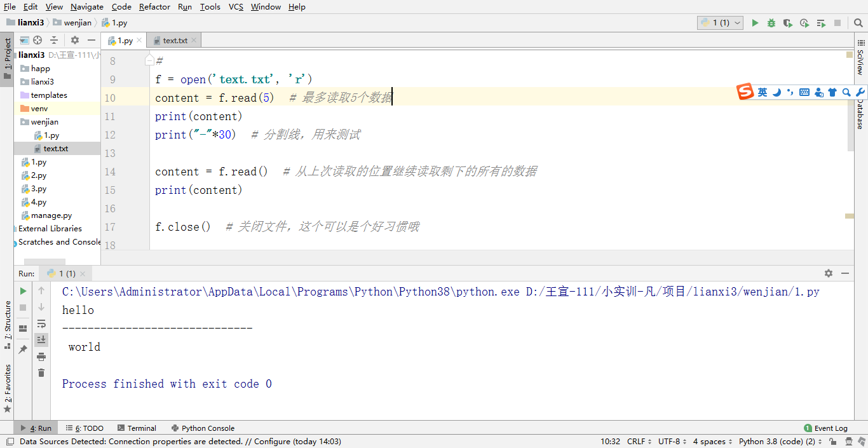The height and width of the screenshot is (448, 868).
Task: Click the project view selector icon
Action: point(24,40)
